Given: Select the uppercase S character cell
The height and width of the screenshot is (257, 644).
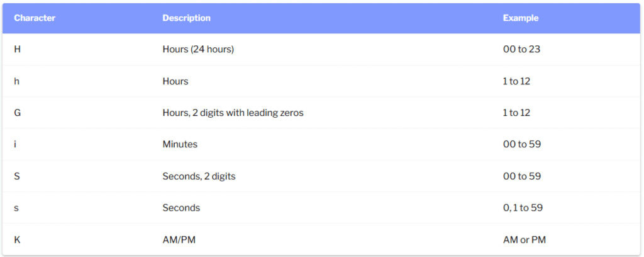Looking at the screenshot, I should 17,176.
